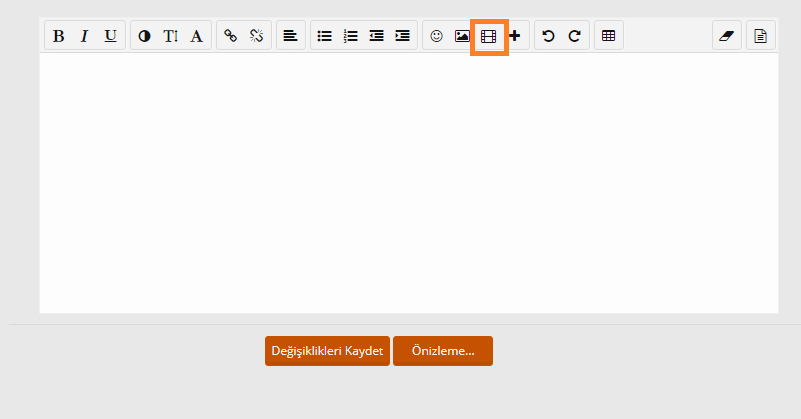This screenshot has height=419, width=801.
Task: Open text alignment options
Action: point(290,36)
